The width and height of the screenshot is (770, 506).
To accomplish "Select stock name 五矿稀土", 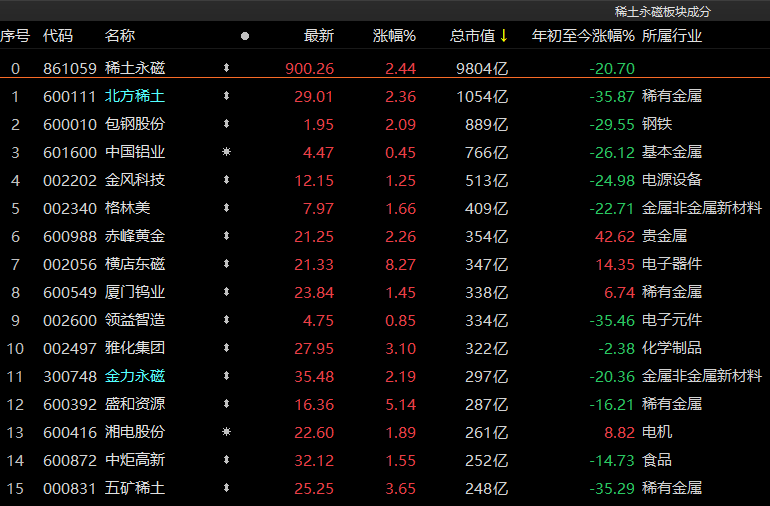I will pos(135,488).
